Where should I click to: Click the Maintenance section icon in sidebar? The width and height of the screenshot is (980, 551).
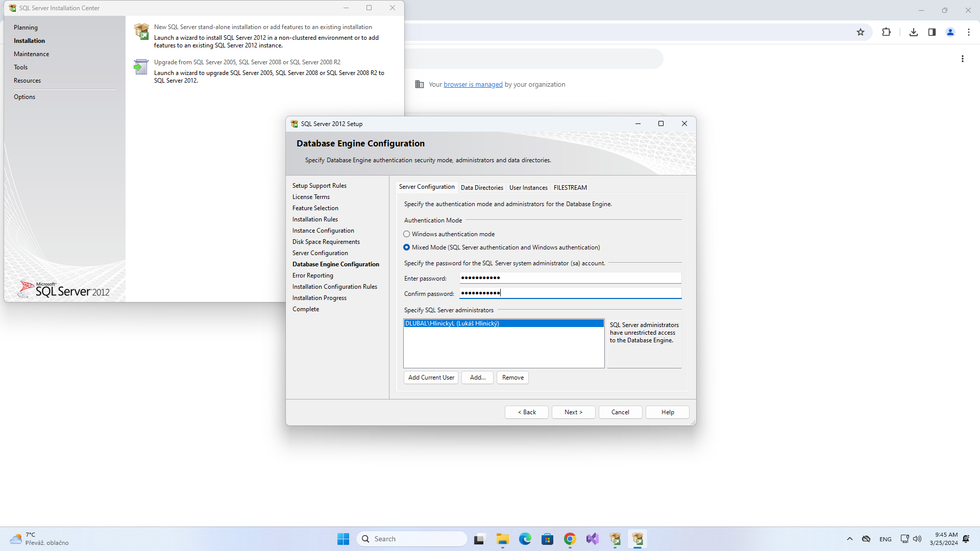[32, 54]
